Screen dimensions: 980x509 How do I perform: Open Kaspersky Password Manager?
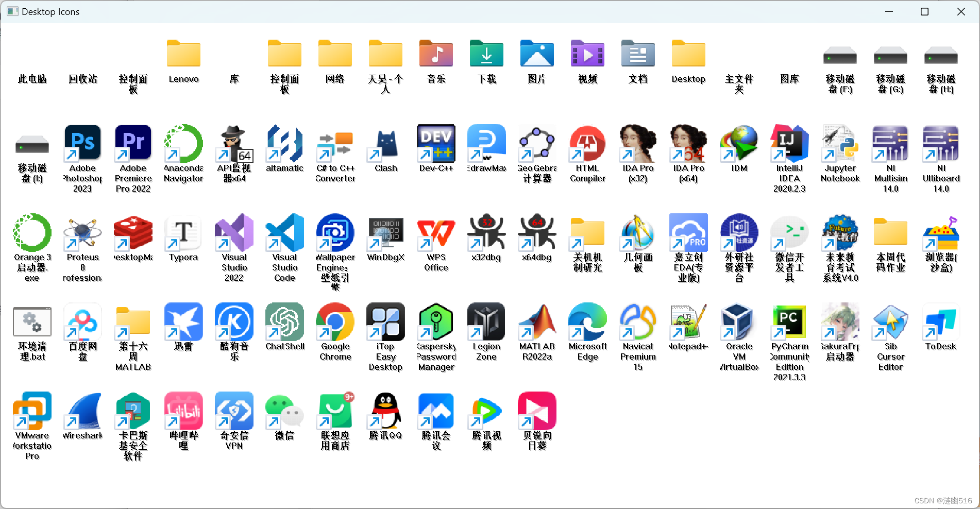click(x=436, y=321)
